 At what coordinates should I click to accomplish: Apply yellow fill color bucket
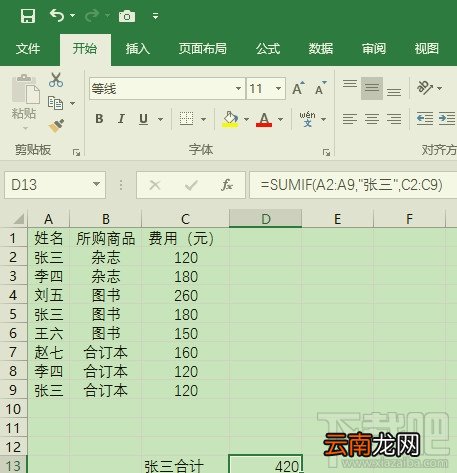click(x=230, y=119)
